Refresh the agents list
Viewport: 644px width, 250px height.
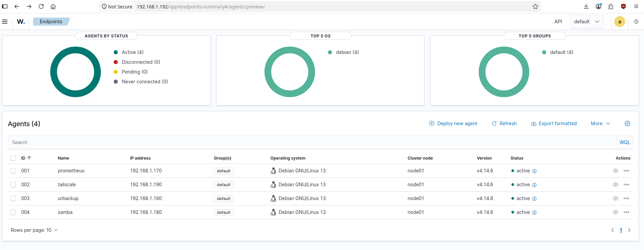pyautogui.click(x=504, y=123)
